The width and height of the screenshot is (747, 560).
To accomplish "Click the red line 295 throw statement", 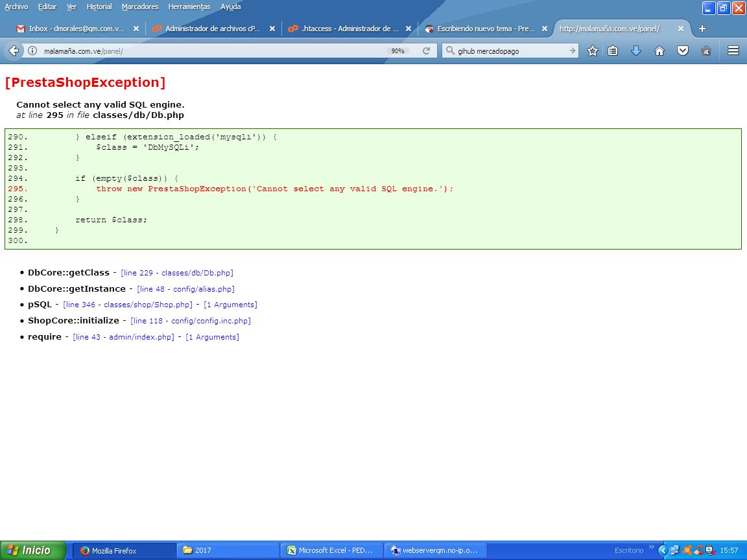I will click(274, 189).
